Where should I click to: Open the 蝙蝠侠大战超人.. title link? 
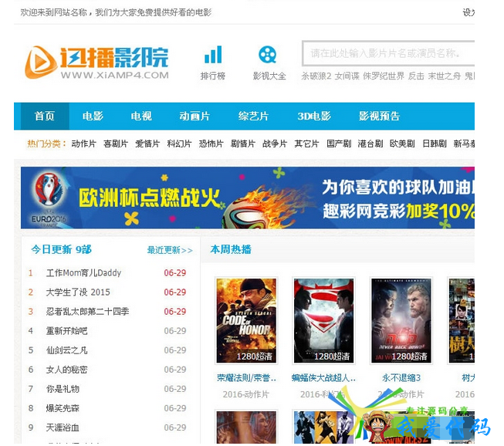[323, 378]
